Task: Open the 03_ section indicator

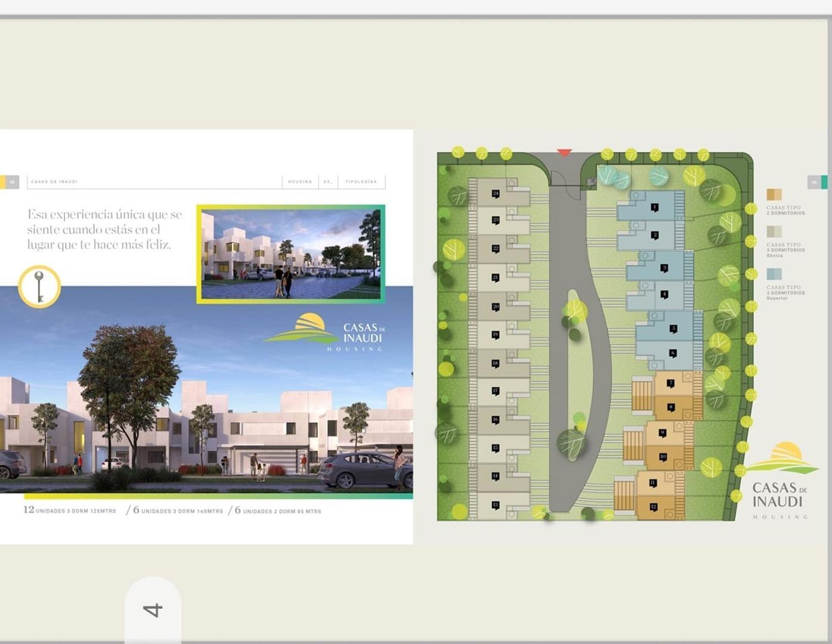Action: click(x=328, y=181)
